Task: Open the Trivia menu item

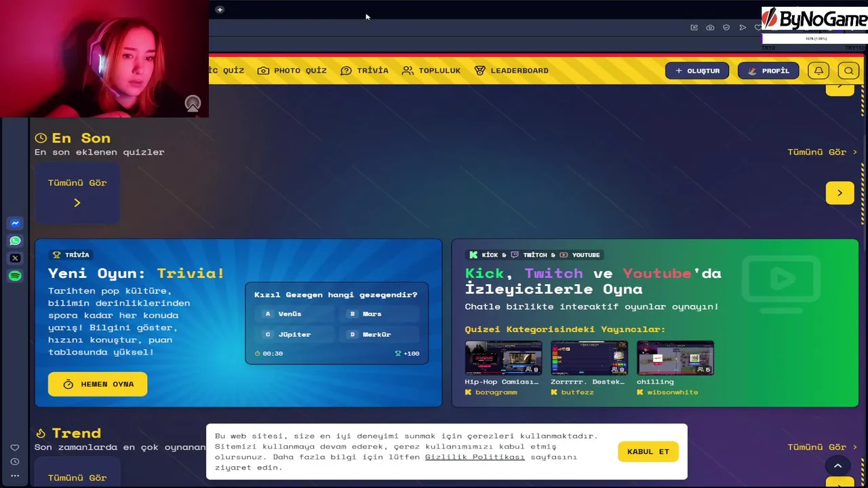Action: (364, 70)
